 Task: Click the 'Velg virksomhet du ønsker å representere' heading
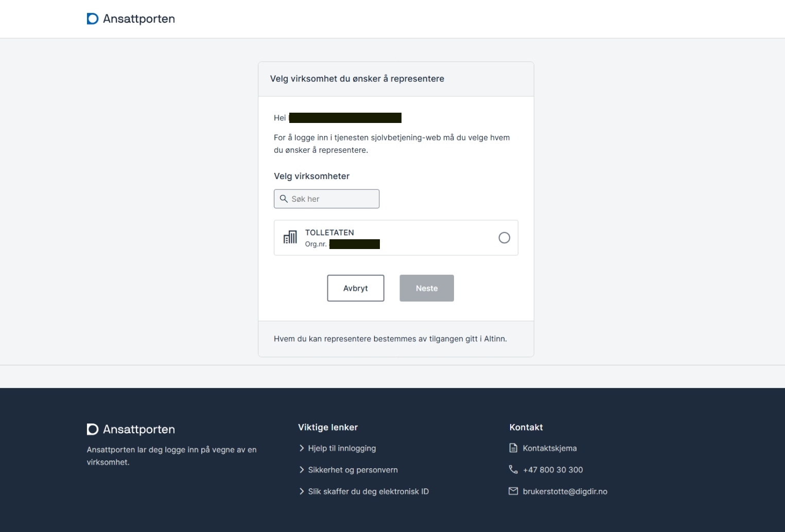click(357, 79)
